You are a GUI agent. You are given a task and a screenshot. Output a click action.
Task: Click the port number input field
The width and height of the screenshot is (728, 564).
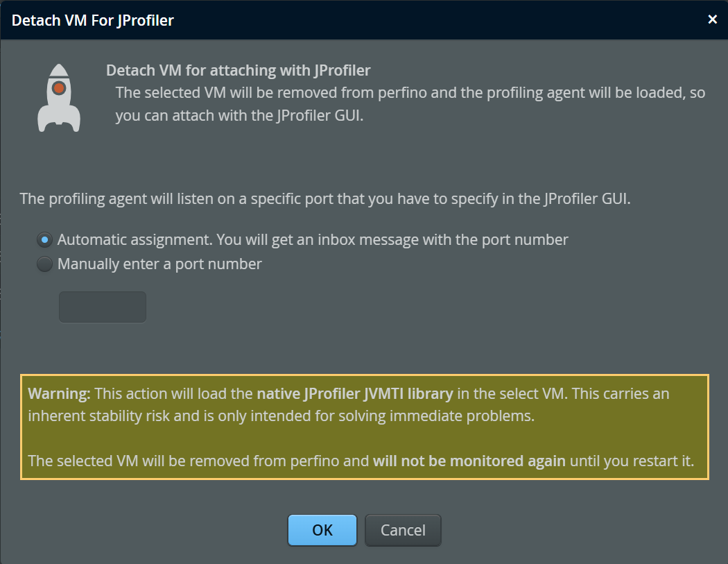pos(103,307)
